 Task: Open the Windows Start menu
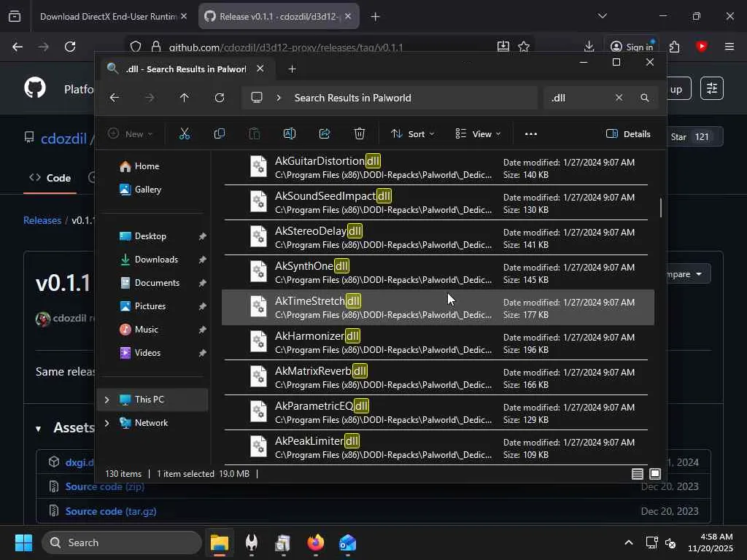(24, 542)
